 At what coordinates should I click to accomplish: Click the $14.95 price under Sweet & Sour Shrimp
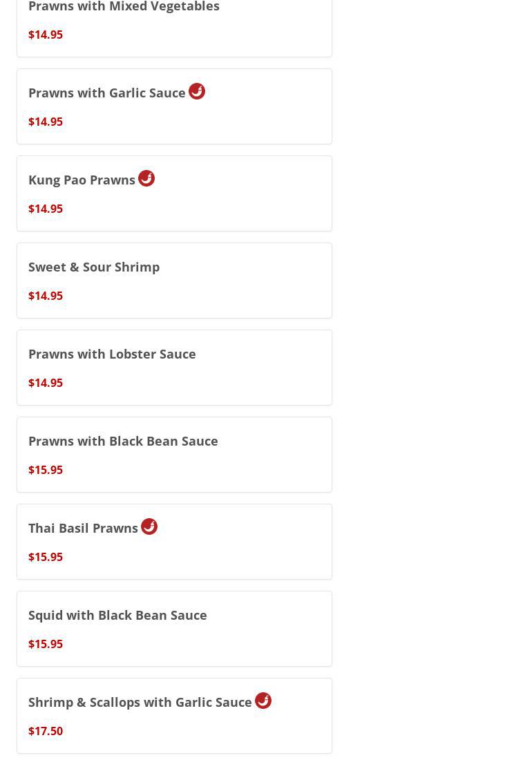click(x=46, y=296)
